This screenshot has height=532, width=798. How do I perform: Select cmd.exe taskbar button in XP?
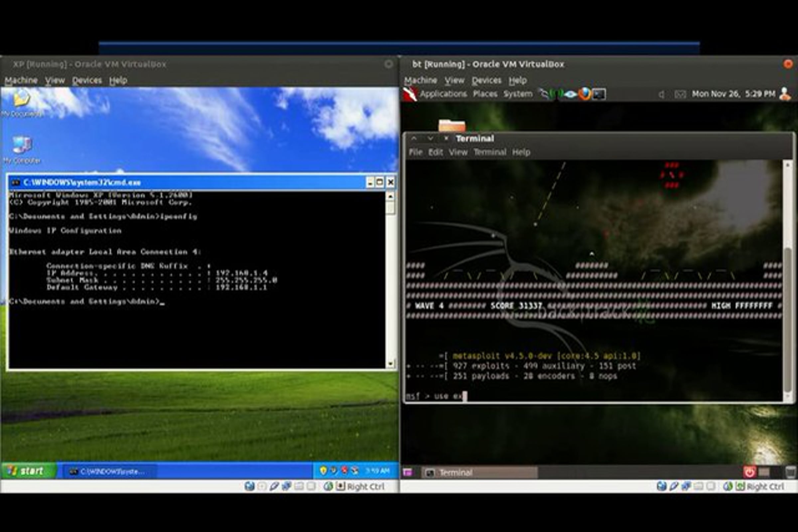(107, 471)
